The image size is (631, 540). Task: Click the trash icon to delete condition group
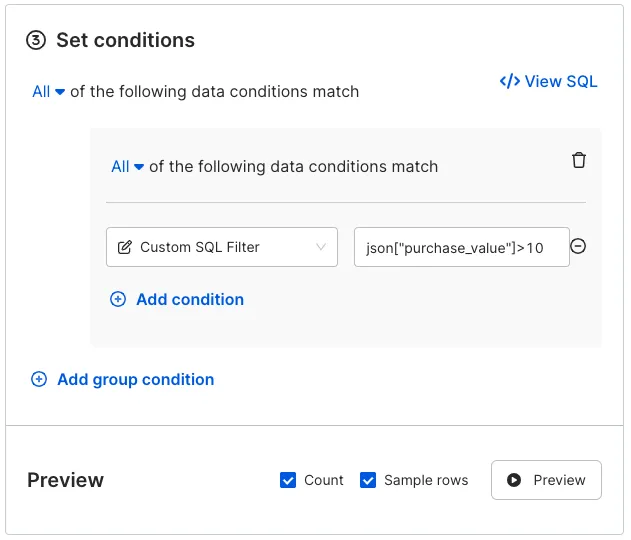coord(579,160)
